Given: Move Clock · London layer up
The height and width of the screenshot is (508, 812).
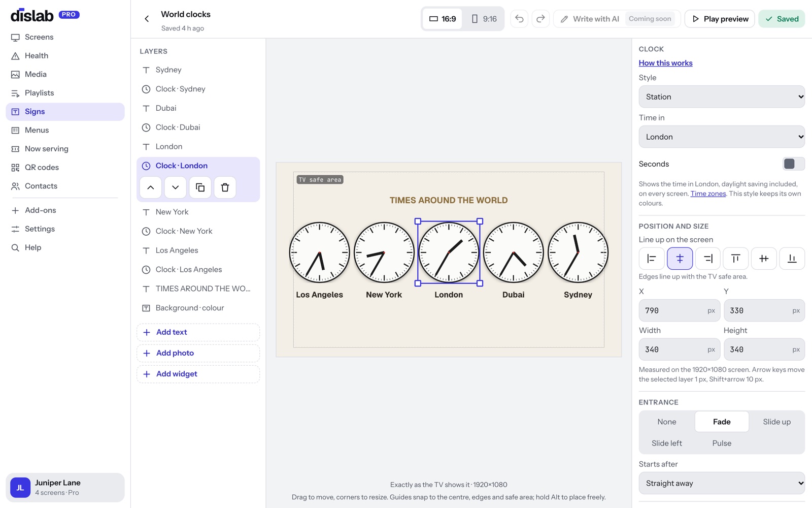Looking at the screenshot, I should [151, 187].
